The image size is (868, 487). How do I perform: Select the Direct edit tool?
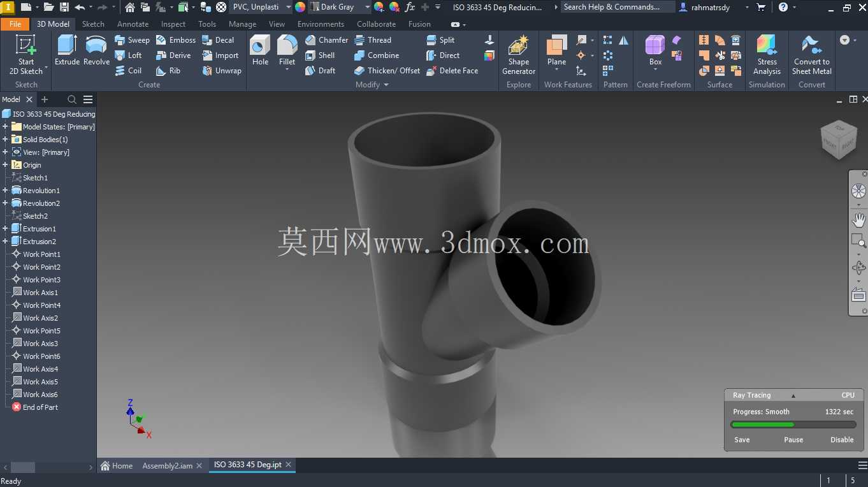tap(443, 55)
